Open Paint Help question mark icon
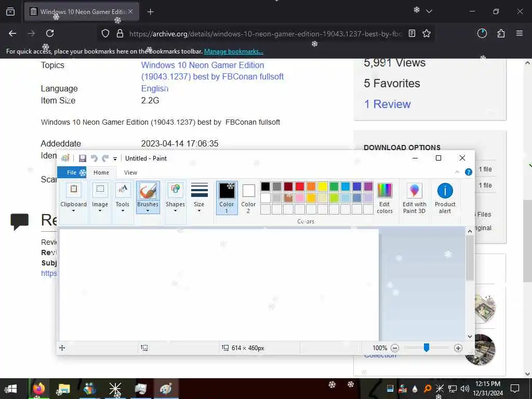The image size is (532, 399). coord(469,172)
